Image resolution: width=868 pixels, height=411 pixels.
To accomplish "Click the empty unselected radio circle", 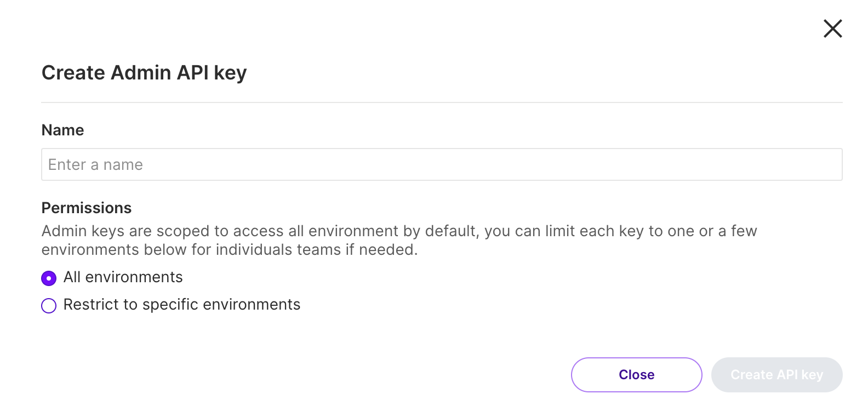I will [49, 306].
